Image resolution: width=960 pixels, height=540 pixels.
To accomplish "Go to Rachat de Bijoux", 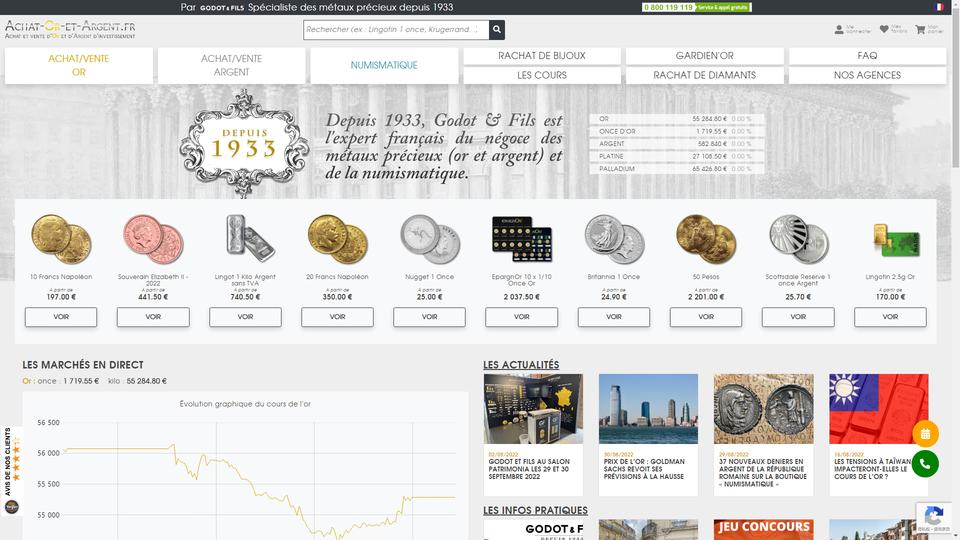I will pos(542,56).
